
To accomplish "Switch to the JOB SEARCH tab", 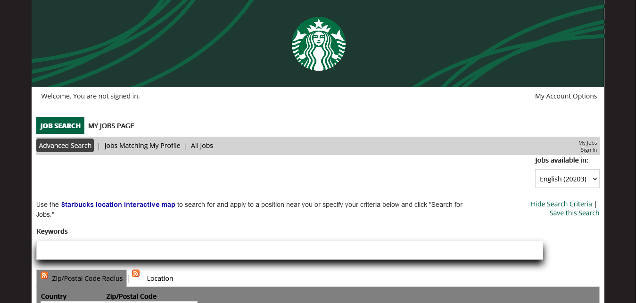I will point(60,126).
